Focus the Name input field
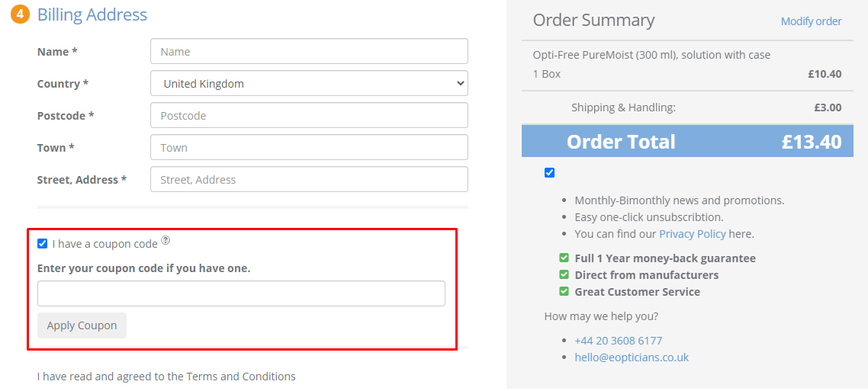 [x=309, y=52]
